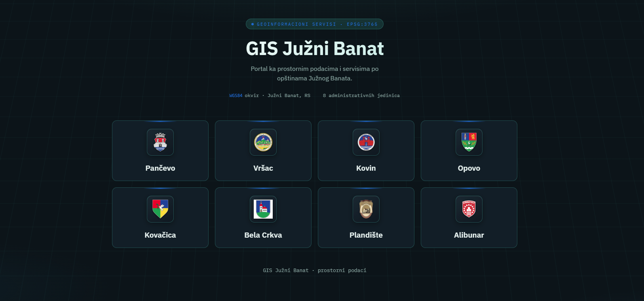644x301 pixels.
Task: Open the Pančevo municipality card
Action: (x=160, y=150)
